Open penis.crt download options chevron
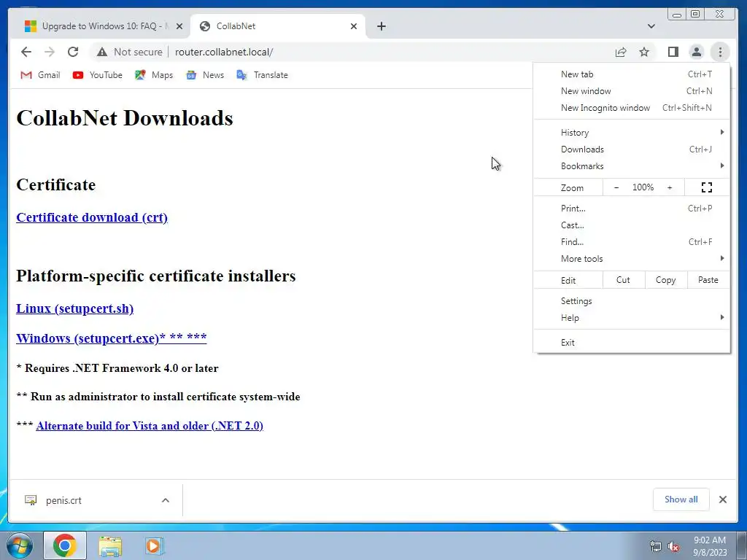The width and height of the screenshot is (747, 560). [x=166, y=500]
